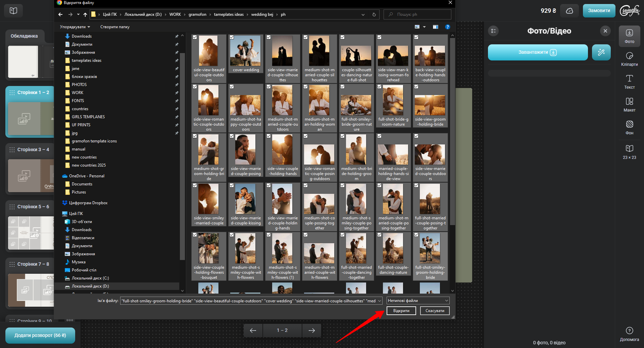
Task: Refresh the folder in file dialog
Action: point(374,14)
